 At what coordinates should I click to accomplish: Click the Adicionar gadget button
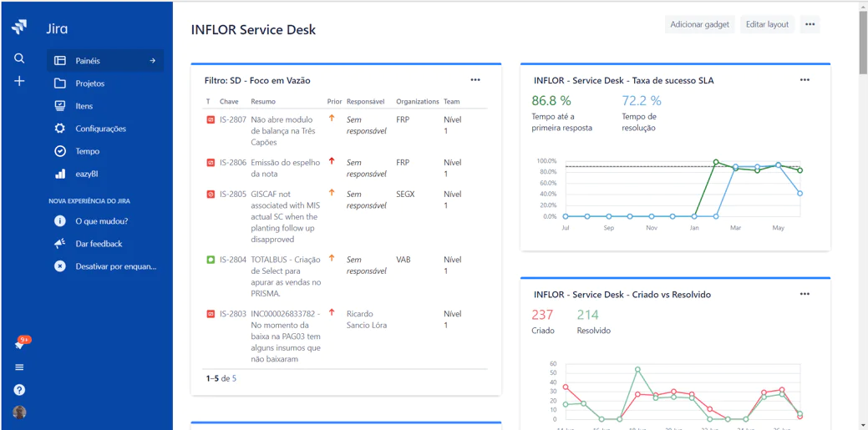click(699, 24)
